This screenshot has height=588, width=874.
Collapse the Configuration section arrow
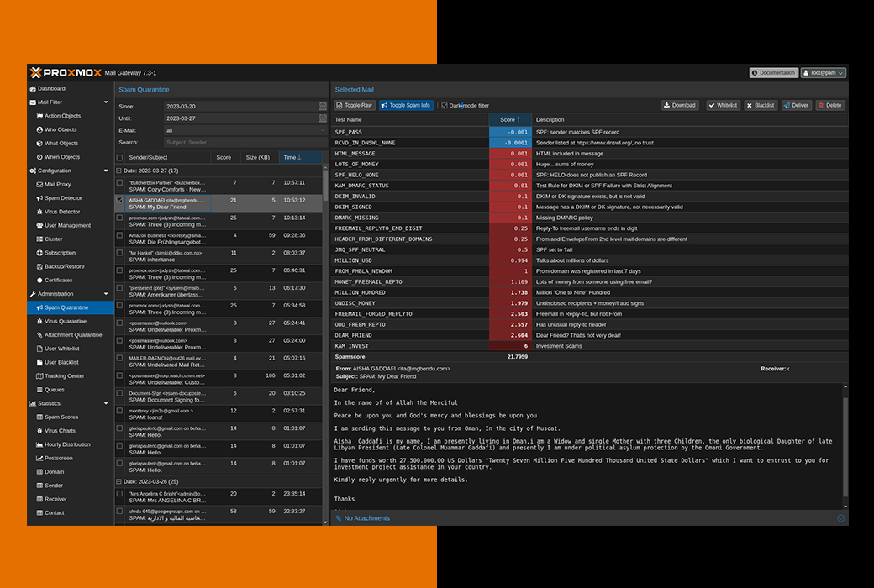click(x=106, y=171)
